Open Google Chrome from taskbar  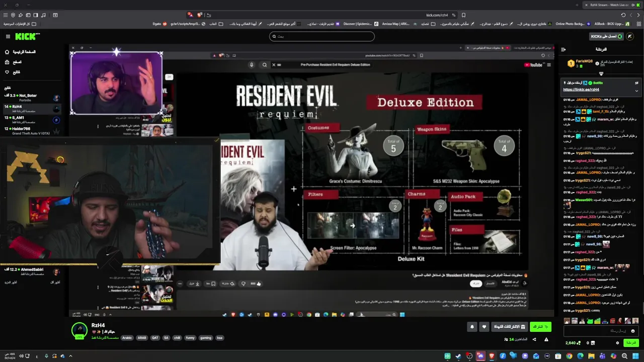tap(569, 356)
